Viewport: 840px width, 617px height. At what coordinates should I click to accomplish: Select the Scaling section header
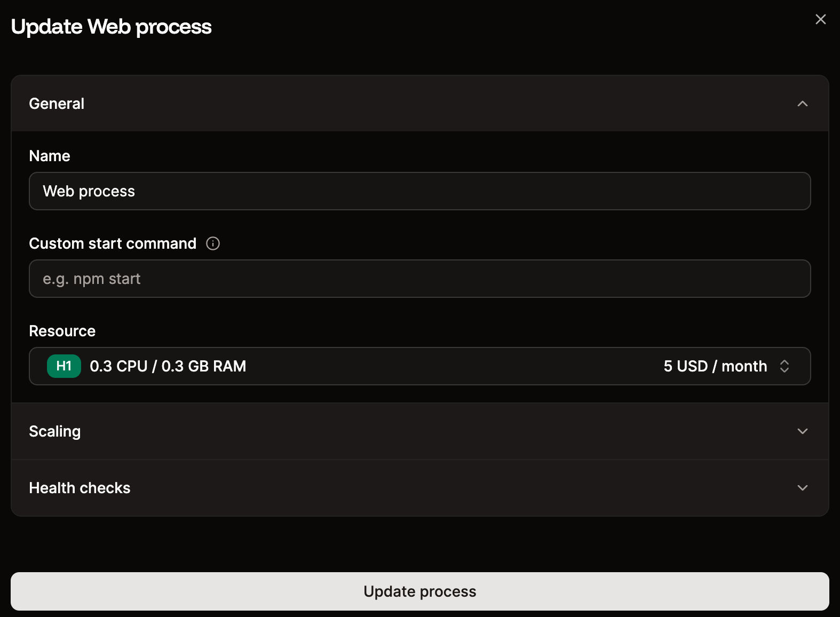(55, 431)
